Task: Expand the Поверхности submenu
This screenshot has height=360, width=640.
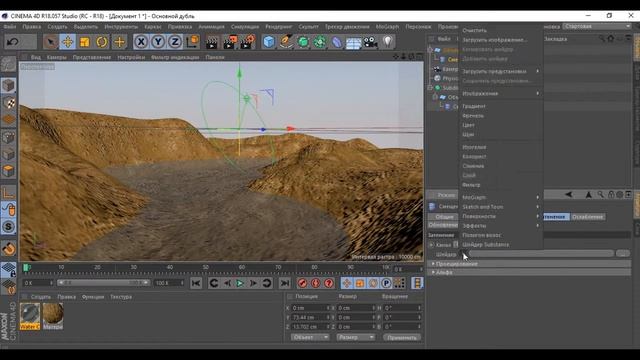Action: (x=501, y=216)
